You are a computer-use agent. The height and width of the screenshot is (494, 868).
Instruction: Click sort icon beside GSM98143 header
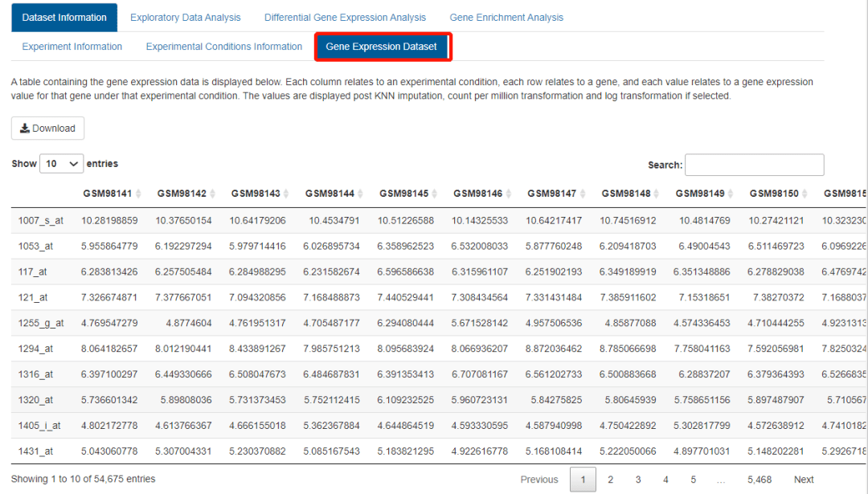click(x=286, y=194)
